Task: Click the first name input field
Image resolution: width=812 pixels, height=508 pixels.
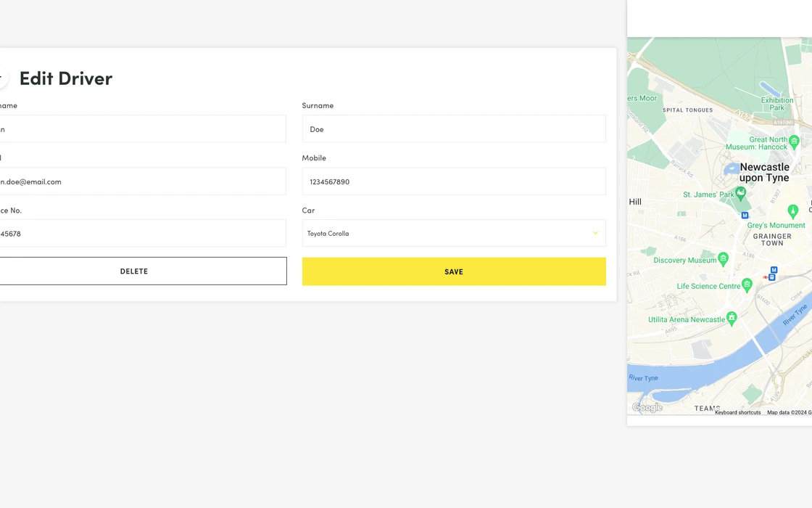Action: pos(142,129)
